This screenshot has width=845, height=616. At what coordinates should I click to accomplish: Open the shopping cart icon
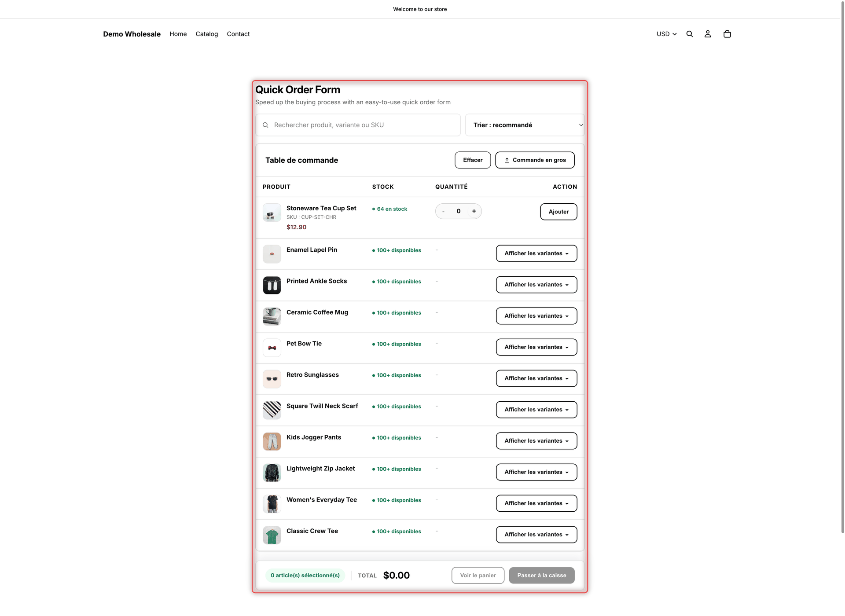point(727,34)
